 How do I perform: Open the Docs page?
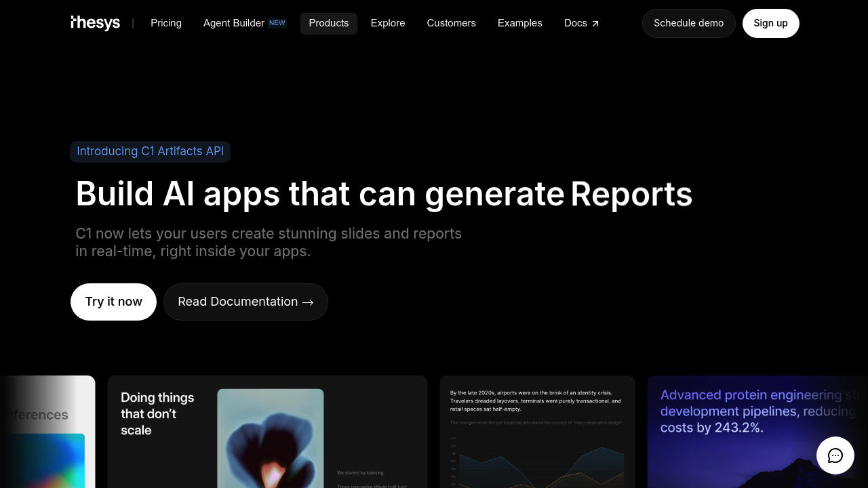click(575, 23)
